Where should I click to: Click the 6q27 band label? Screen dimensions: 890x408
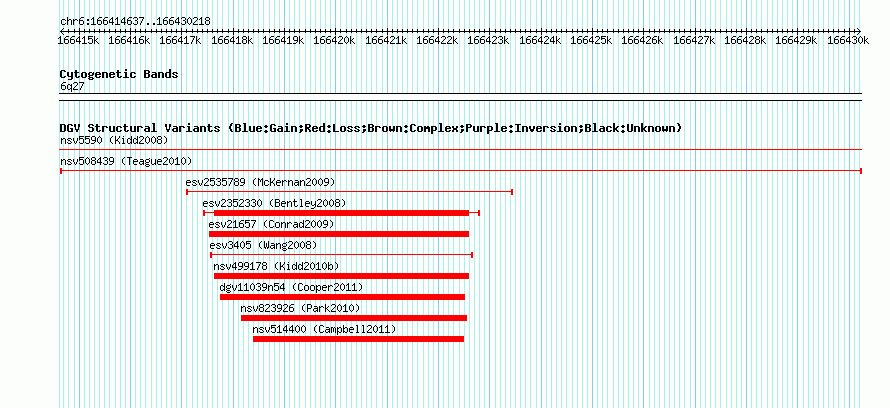72,86
